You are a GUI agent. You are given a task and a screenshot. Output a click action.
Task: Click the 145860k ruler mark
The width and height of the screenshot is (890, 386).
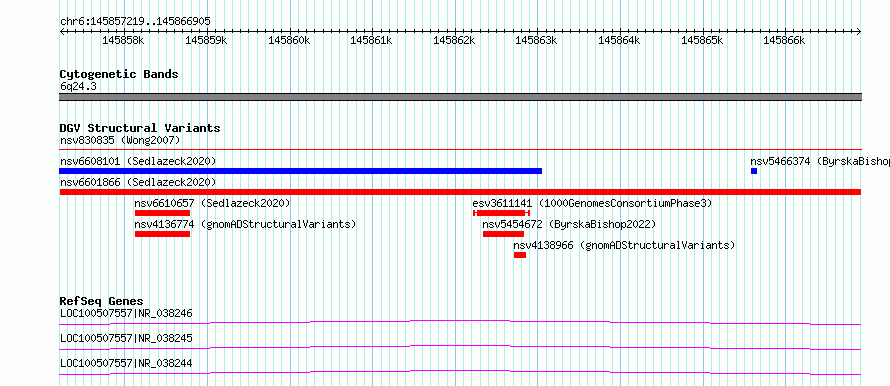pyautogui.click(x=289, y=41)
